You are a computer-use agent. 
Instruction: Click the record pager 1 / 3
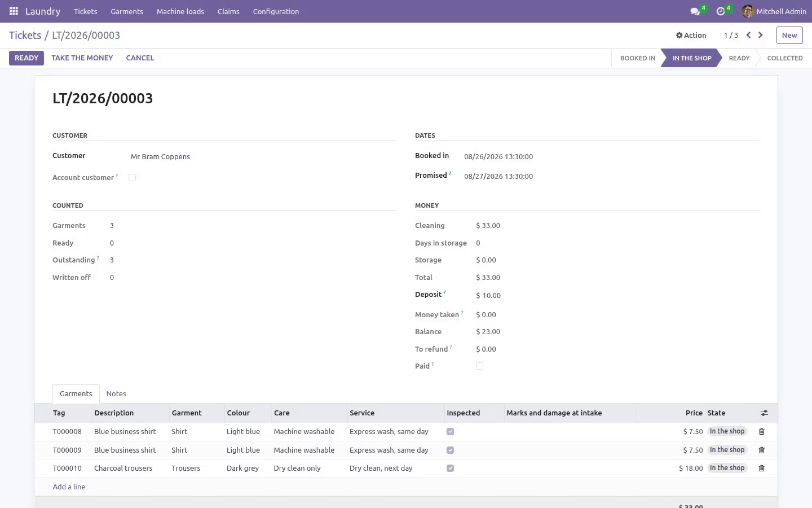point(731,35)
